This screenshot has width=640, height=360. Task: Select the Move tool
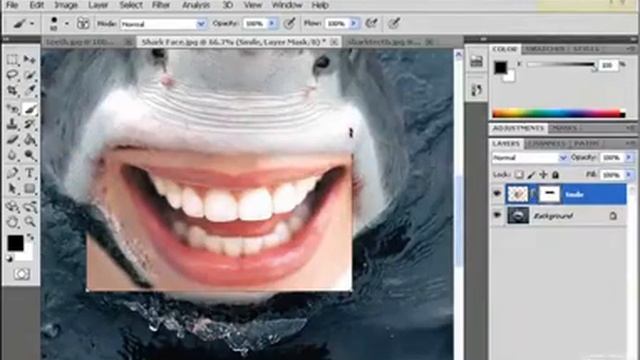(29, 60)
